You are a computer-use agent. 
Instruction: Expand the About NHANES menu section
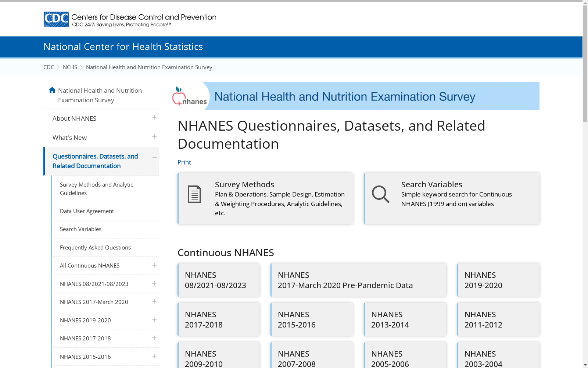click(x=154, y=118)
